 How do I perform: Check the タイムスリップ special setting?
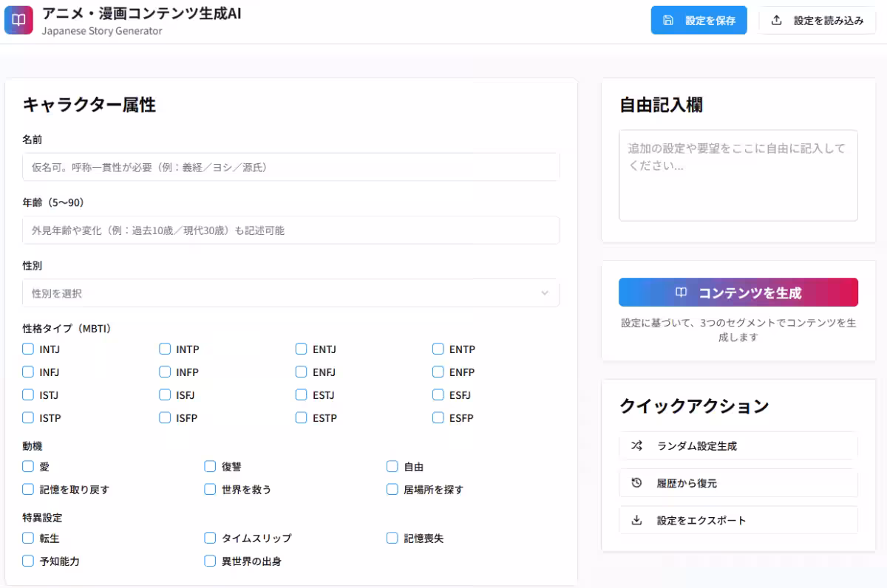[x=210, y=539]
